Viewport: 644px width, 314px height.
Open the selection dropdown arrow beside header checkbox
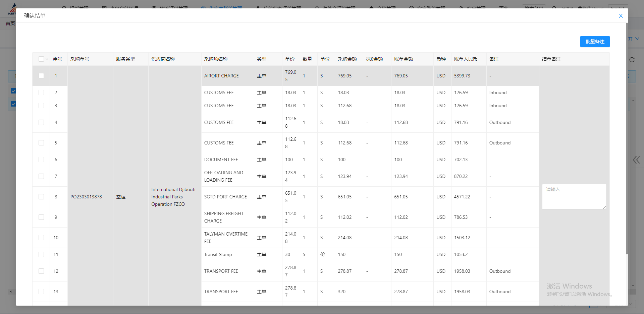(x=47, y=59)
